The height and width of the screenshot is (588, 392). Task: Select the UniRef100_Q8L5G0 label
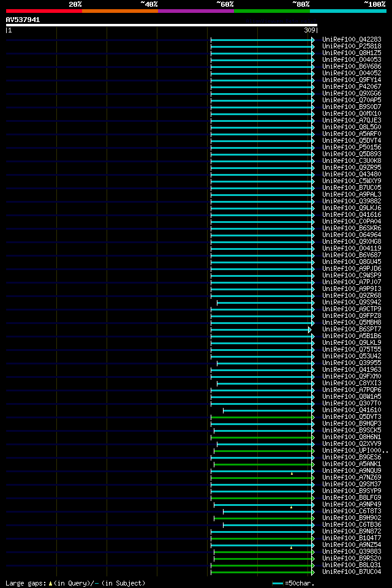click(352, 127)
